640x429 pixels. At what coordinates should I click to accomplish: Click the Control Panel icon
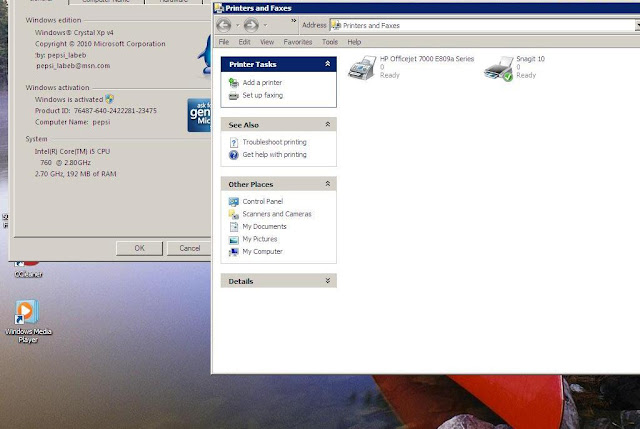[233, 202]
